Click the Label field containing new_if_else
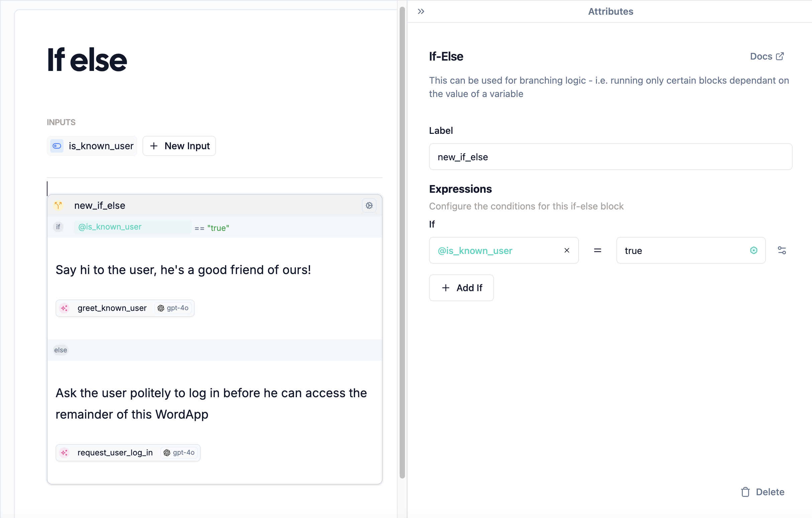This screenshot has height=518, width=812. tap(610, 157)
